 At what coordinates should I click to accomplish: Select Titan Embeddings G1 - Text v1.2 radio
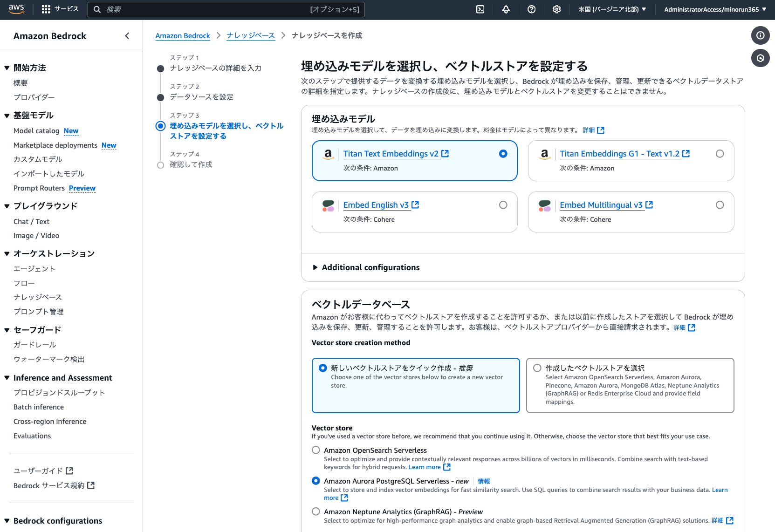[720, 154]
